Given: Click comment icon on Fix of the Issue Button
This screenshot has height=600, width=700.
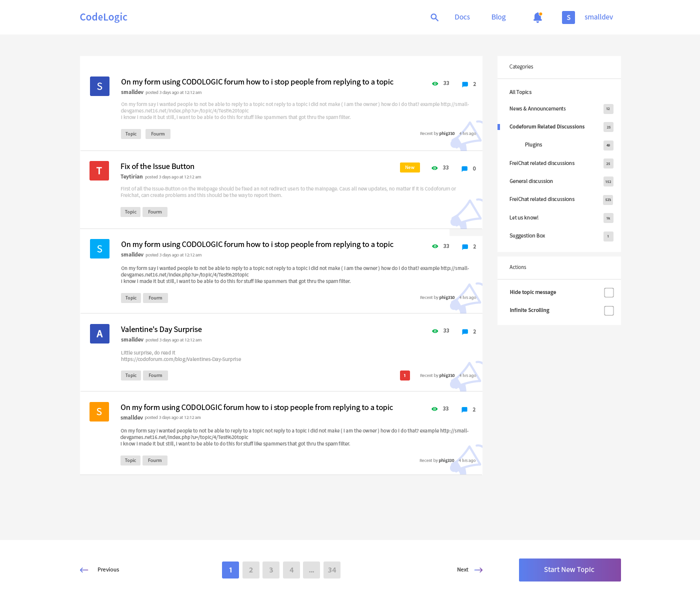Looking at the screenshot, I should click(464, 168).
